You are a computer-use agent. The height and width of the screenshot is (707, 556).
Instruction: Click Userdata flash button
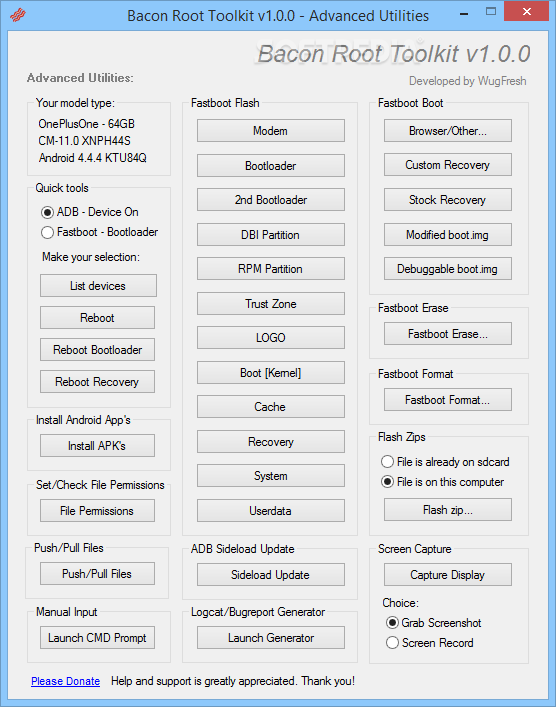click(271, 510)
